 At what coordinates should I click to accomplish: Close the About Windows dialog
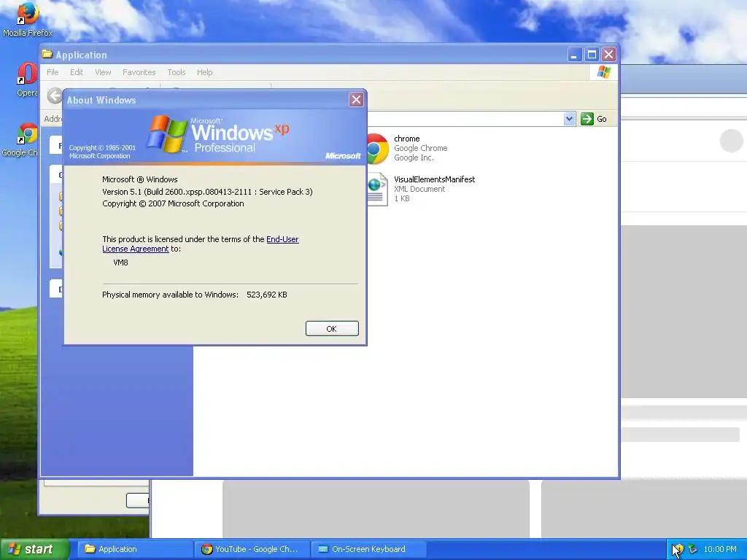(356, 99)
